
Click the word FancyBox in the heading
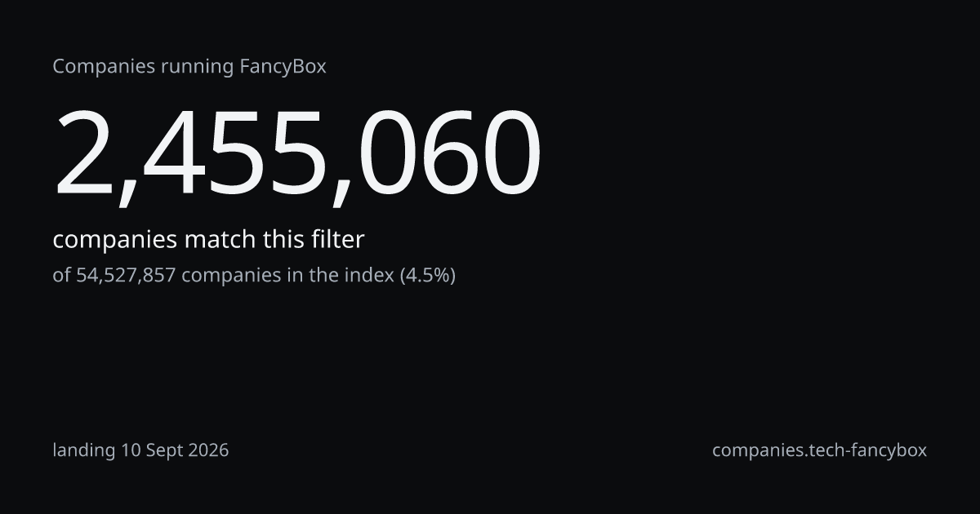click(x=283, y=67)
